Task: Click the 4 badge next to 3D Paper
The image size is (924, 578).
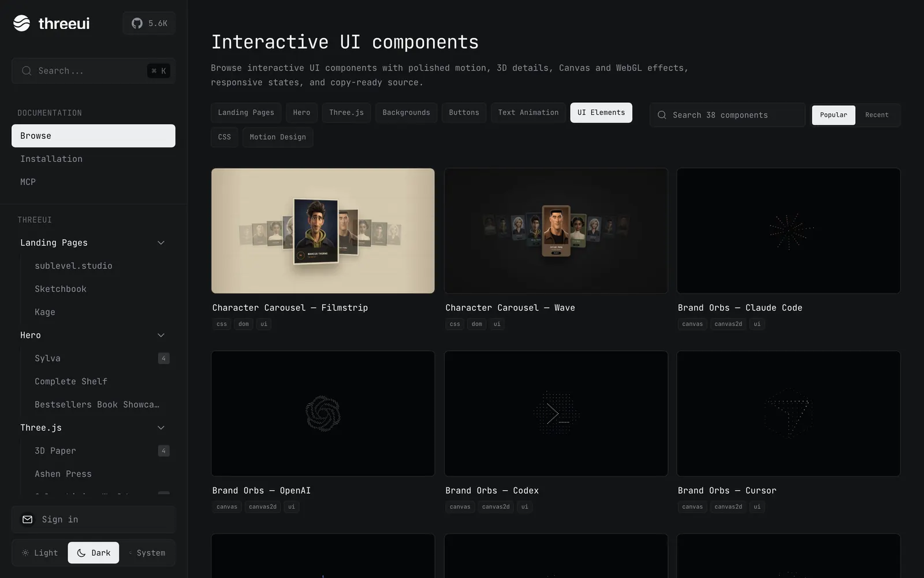Action: (x=163, y=451)
